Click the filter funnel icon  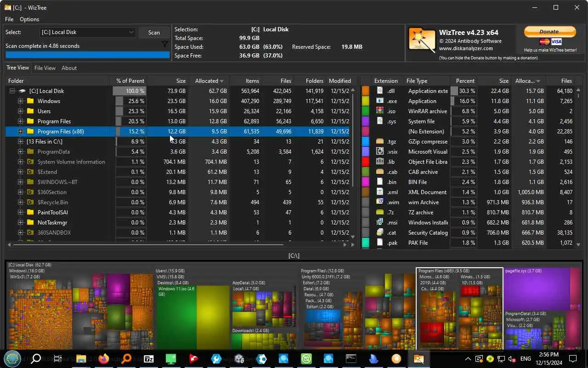point(164,45)
